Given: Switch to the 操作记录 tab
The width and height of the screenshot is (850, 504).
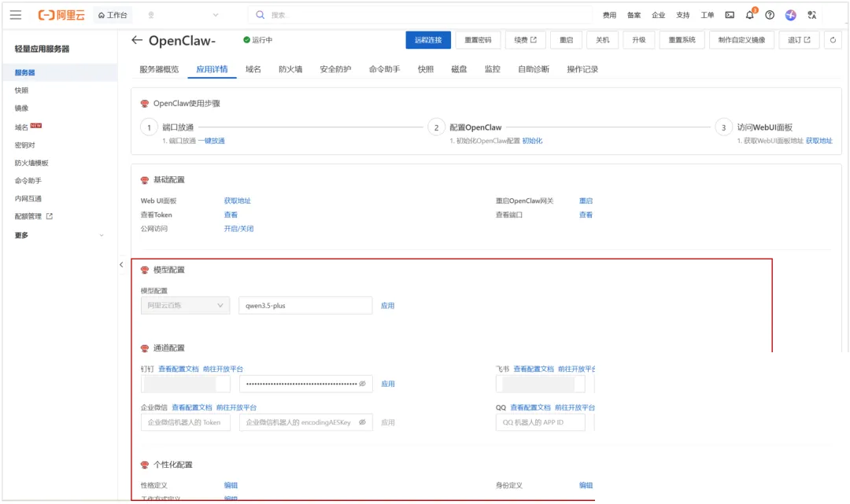Looking at the screenshot, I should [x=582, y=69].
